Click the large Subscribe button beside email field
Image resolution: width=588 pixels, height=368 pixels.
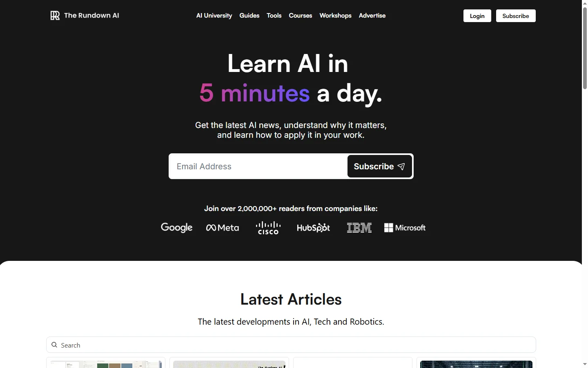379,166
